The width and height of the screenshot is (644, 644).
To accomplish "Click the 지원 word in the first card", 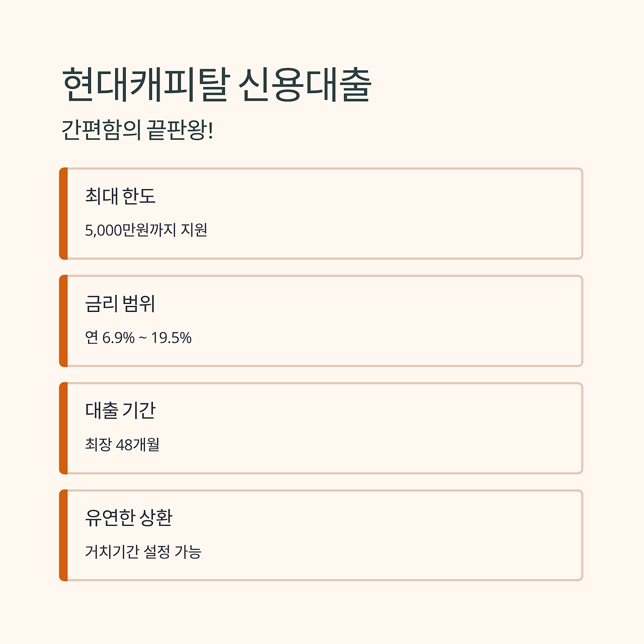I will 194,230.
